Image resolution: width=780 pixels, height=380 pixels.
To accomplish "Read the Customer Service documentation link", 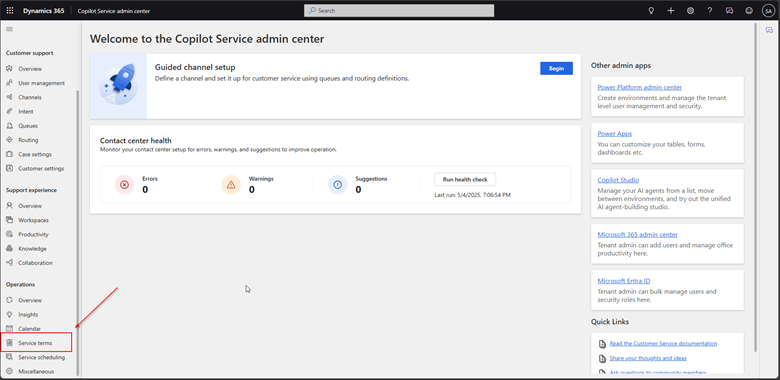I will tap(663, 344).
